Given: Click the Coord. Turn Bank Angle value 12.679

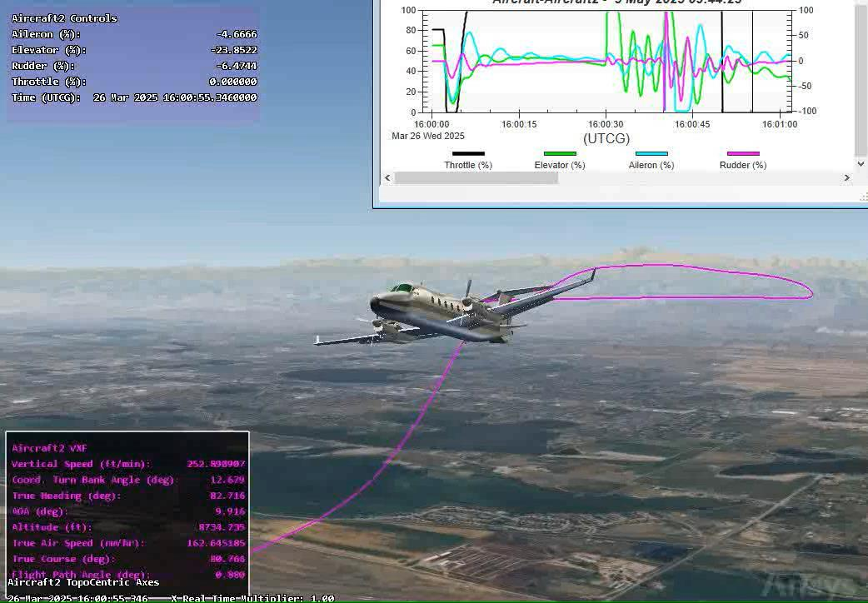Looking at the screenshot, I should pos(227,480).
